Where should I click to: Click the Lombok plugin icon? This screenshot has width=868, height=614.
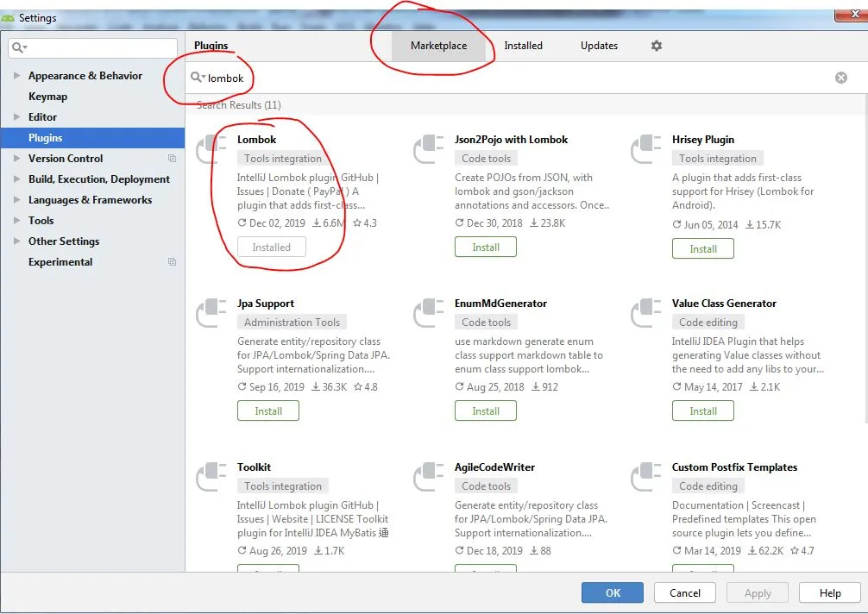[x=211, y=149]
